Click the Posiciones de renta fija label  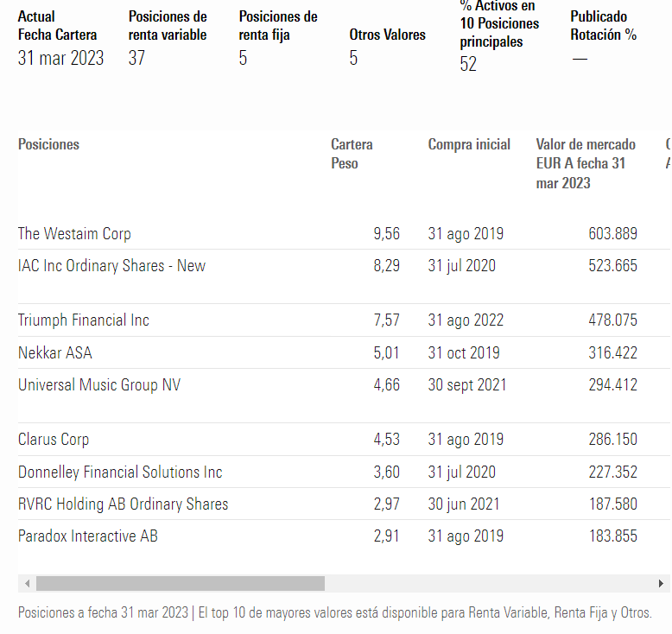[278, 26]
